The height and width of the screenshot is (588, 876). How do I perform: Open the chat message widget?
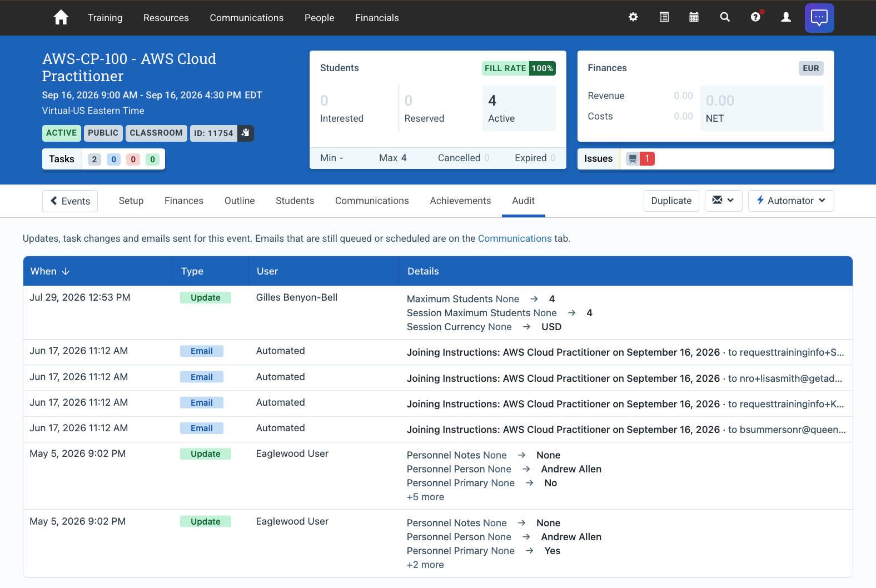pos(819,18)
